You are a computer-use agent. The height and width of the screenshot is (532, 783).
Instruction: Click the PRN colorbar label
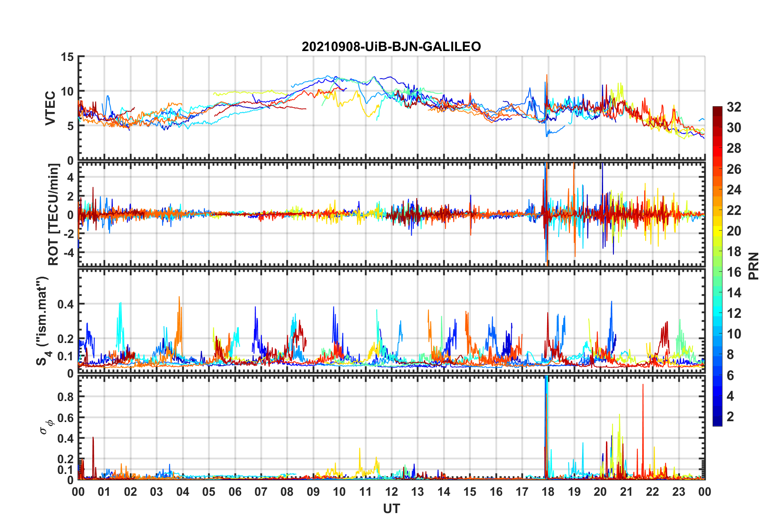click(753, 266)
